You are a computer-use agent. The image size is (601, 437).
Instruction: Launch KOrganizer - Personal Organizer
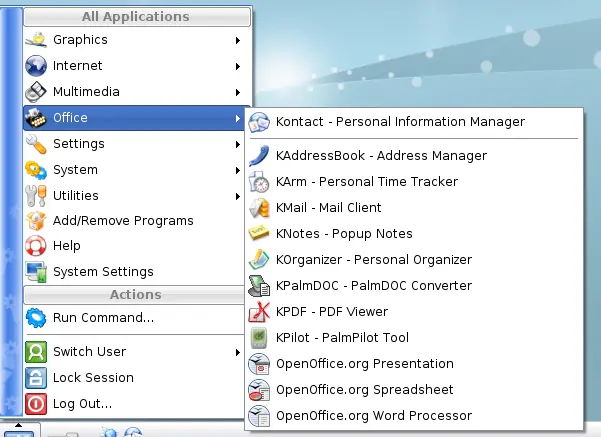[x=414, y=260]
